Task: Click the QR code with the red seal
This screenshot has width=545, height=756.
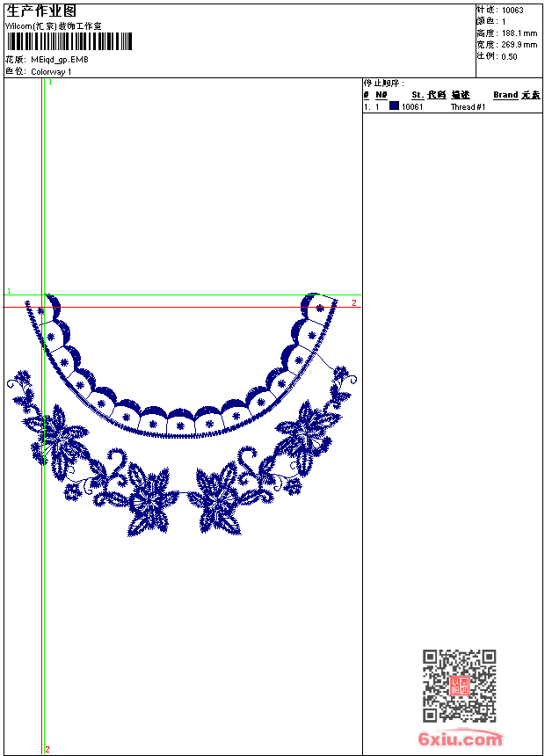Action: click(x=459, y=686)
